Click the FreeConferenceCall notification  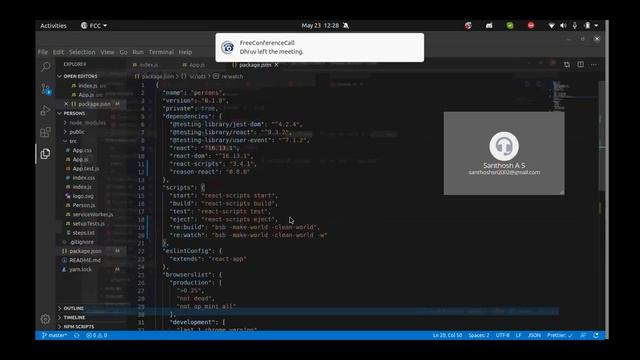320,47
